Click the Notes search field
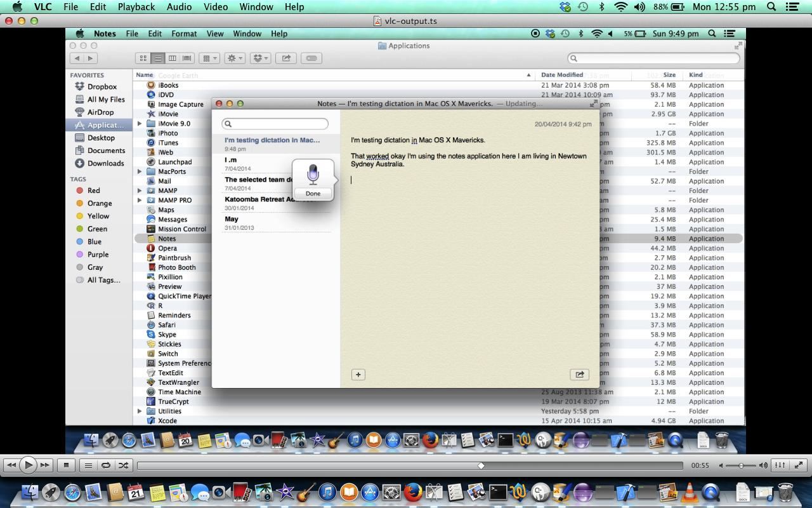The image size is (812, 508). pyautogui.click(x=275, y=124)
